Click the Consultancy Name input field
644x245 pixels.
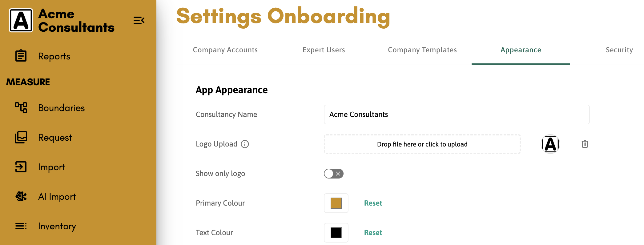coord(457,114)
